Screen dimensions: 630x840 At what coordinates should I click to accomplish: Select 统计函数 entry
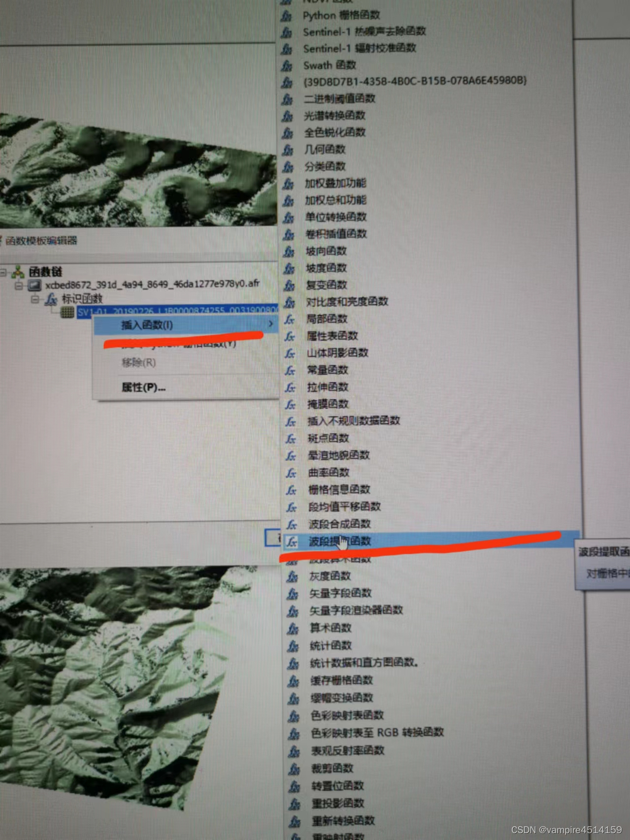[331, 646]
